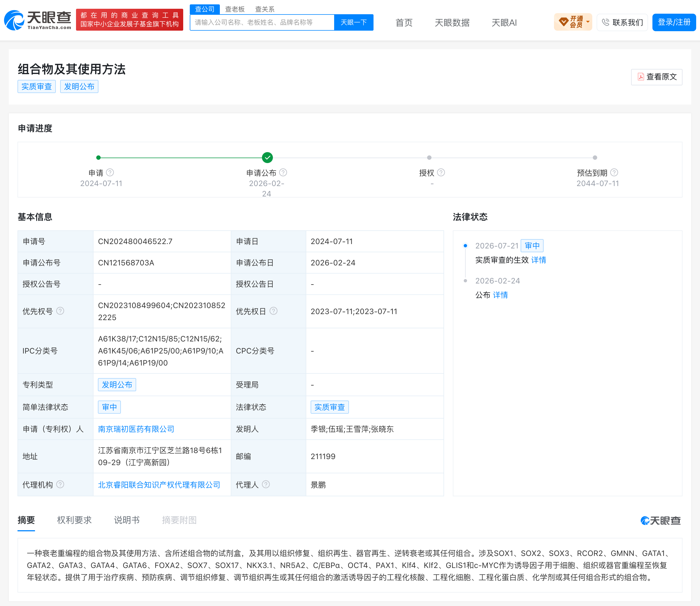Click the TianYanCha logo in the header
The height and width of the screenshot is (606, 700).
[x=37, y=20]
